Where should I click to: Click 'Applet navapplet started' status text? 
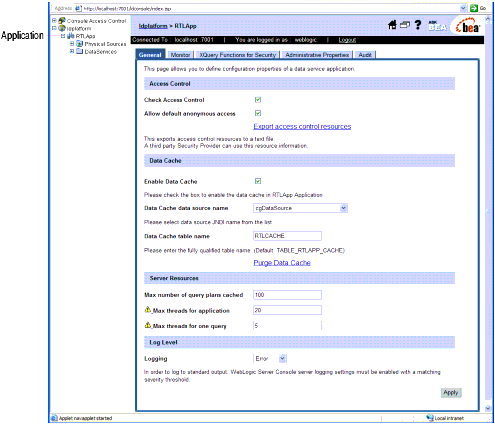point(86,418)
